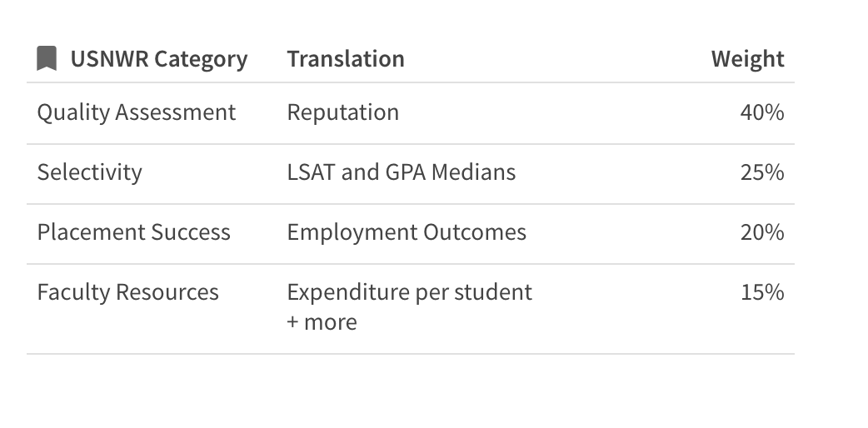Select the 15% weight value

click(x=762, y=291)
